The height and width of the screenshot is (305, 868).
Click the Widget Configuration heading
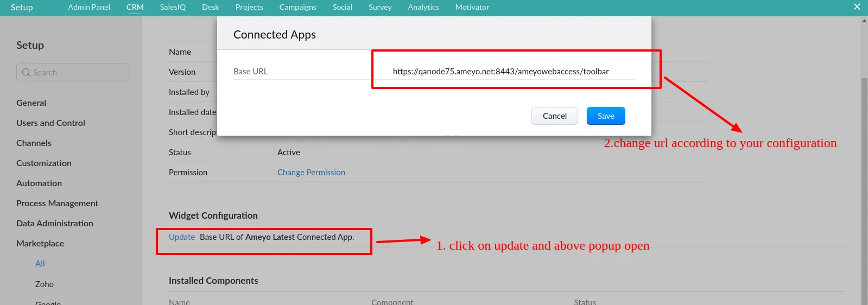pos(213,215)
